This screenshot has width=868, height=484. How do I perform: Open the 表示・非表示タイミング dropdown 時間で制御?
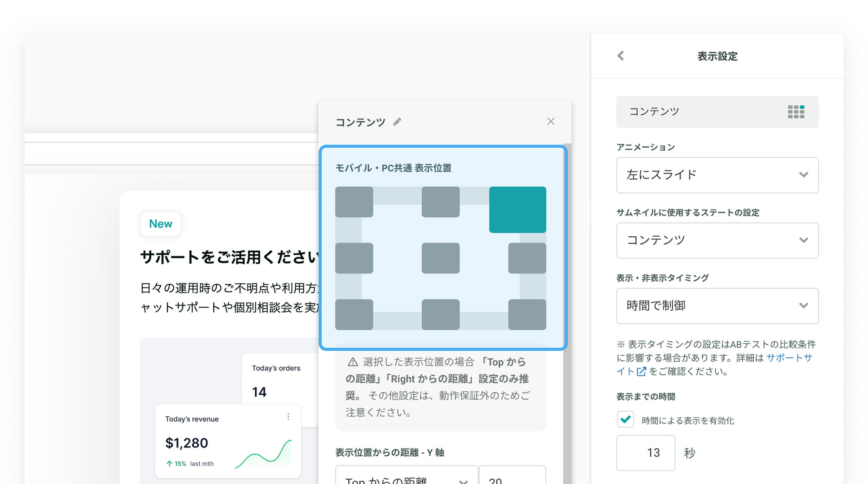(x=717, y=306)
